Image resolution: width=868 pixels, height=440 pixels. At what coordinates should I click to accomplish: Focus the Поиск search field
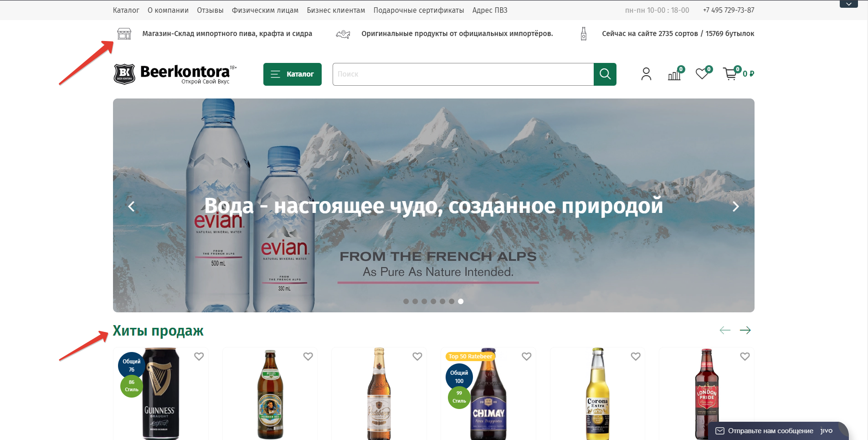(x=463, y=74)
